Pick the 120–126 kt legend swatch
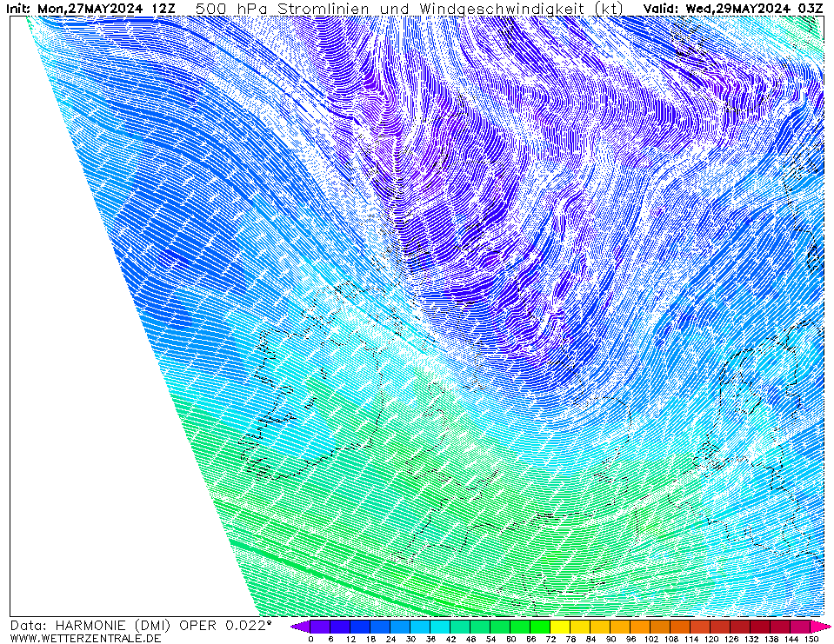 (721, 627)
